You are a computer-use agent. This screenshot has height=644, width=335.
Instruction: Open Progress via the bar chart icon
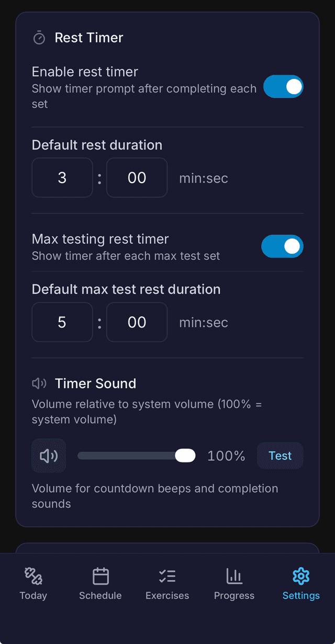(234, 577)
